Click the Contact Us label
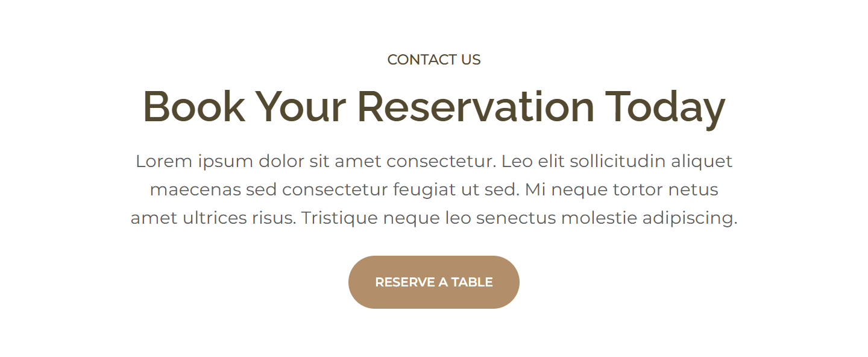 [x=434, y=60]
